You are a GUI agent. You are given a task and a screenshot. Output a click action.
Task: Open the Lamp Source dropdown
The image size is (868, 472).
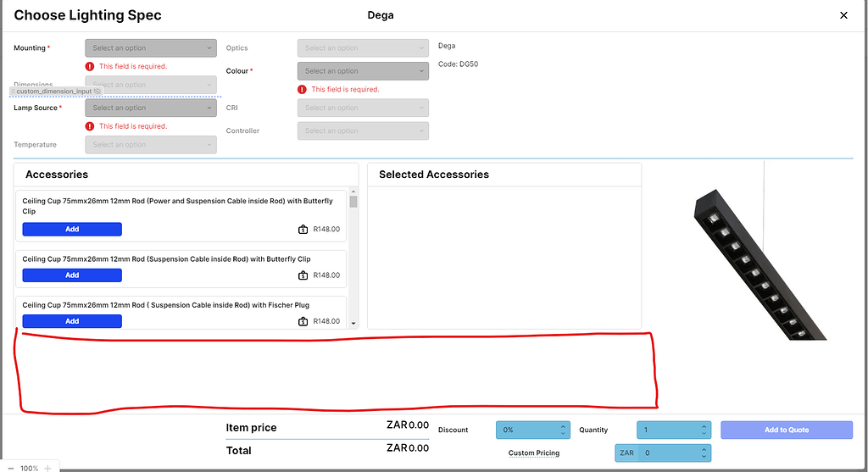point(151,108)
